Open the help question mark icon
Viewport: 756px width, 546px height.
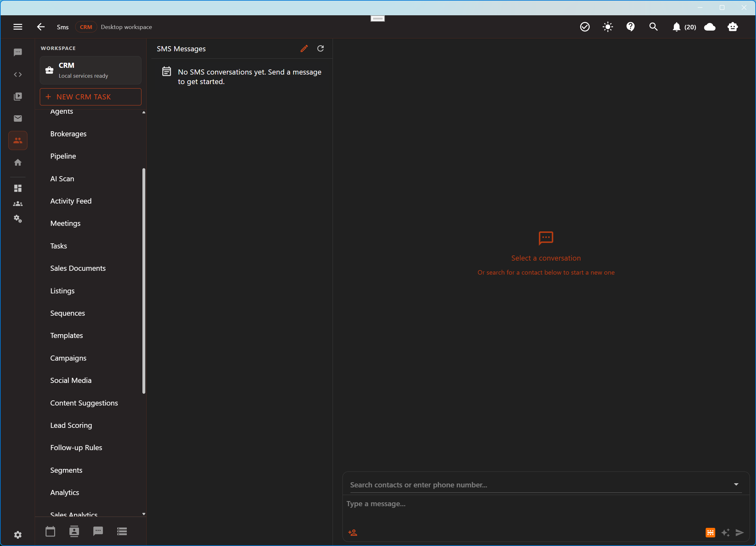pos(630,27)
